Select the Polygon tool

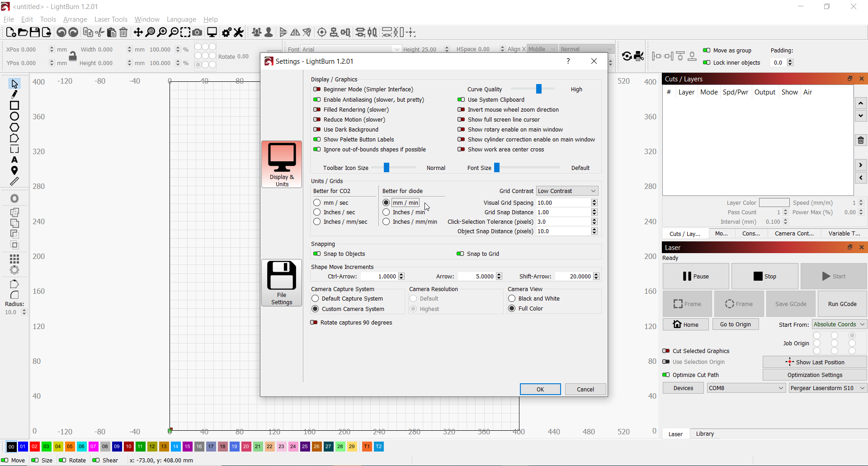tap(14, 127)
